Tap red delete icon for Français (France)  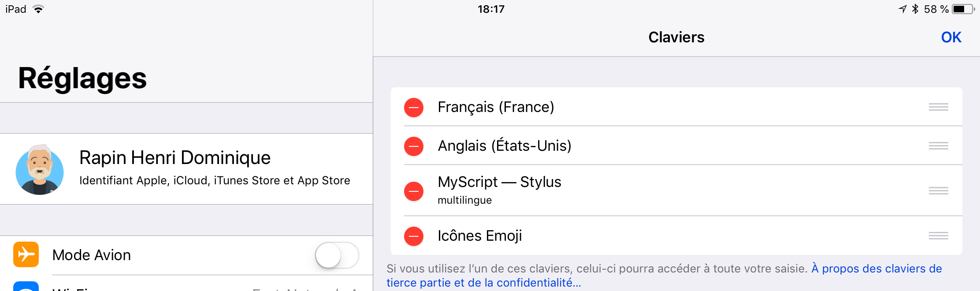[x=414, y=108]
